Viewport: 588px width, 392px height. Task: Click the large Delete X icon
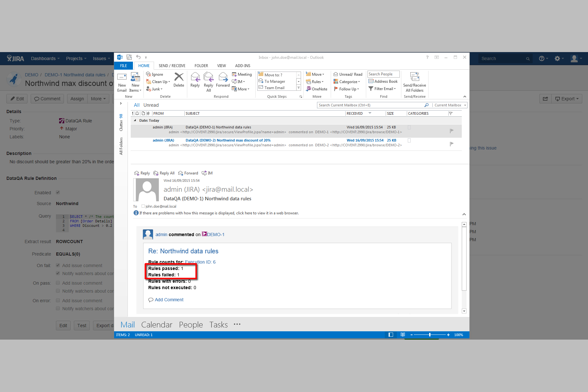[x=179, y=77]
